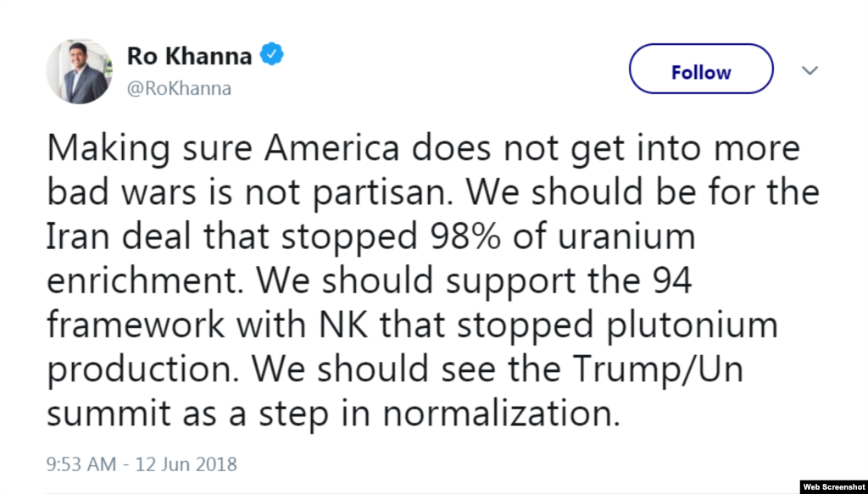This screenshot has width=868, height=494.
Task: Click the black Web Screenshot label
Action: point(835,485)
